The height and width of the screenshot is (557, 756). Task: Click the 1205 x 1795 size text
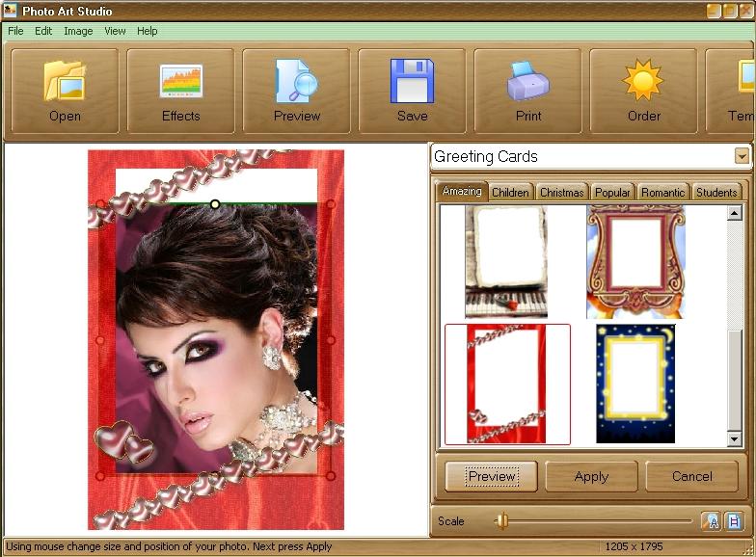point(634,546)
